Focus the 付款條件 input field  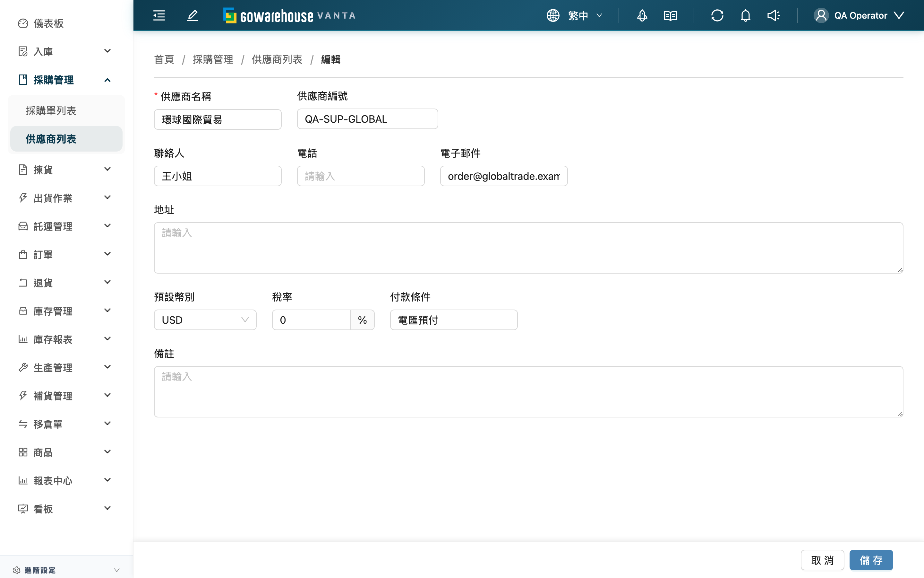tap(454, 320)
